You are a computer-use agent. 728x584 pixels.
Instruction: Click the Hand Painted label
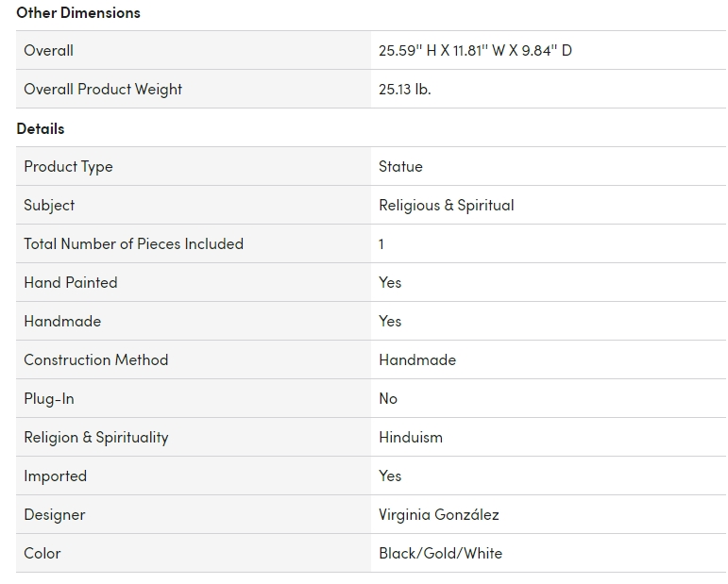point(71,282)
